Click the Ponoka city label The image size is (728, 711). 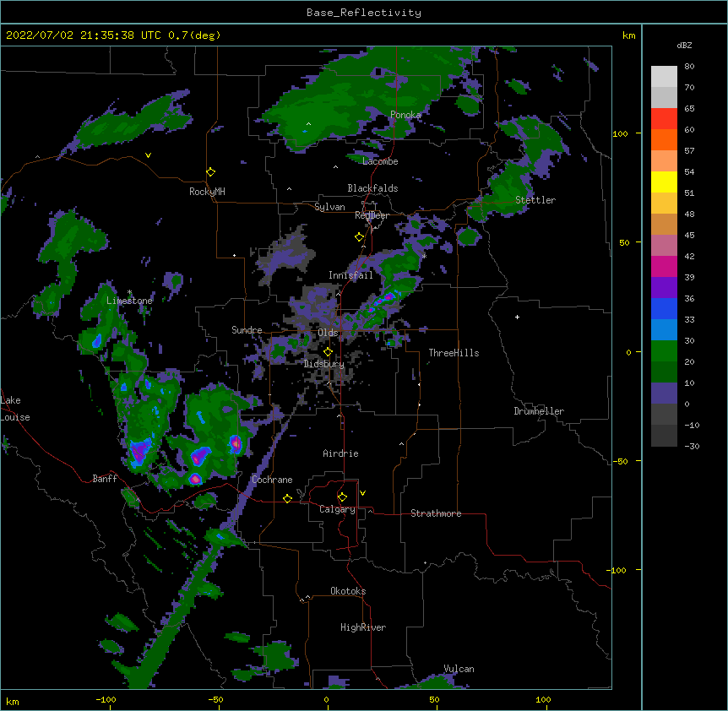pos(405,115)
